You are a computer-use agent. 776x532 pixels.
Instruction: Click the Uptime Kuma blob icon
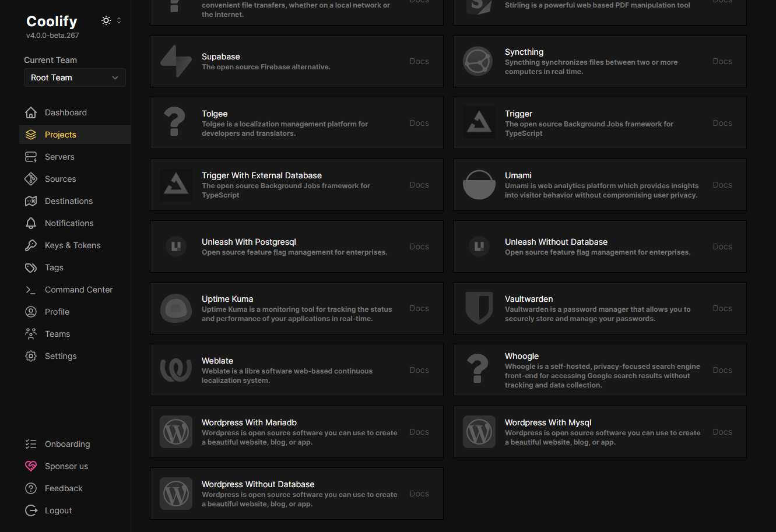(176, 308)
